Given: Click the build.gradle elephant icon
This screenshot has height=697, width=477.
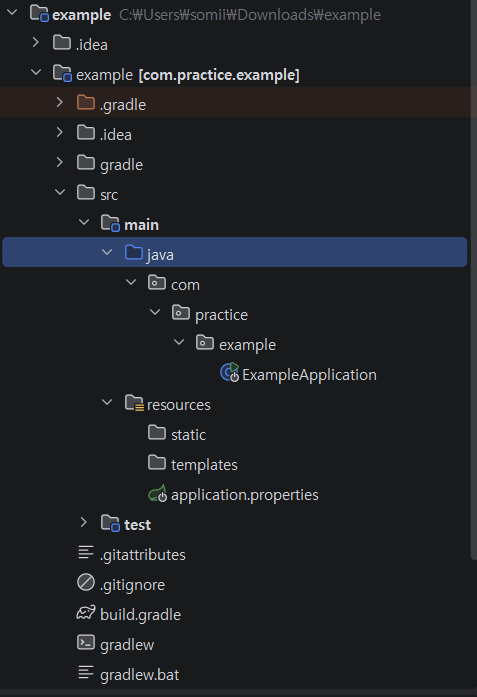Looking at the screenshot, I should [86, 613].
